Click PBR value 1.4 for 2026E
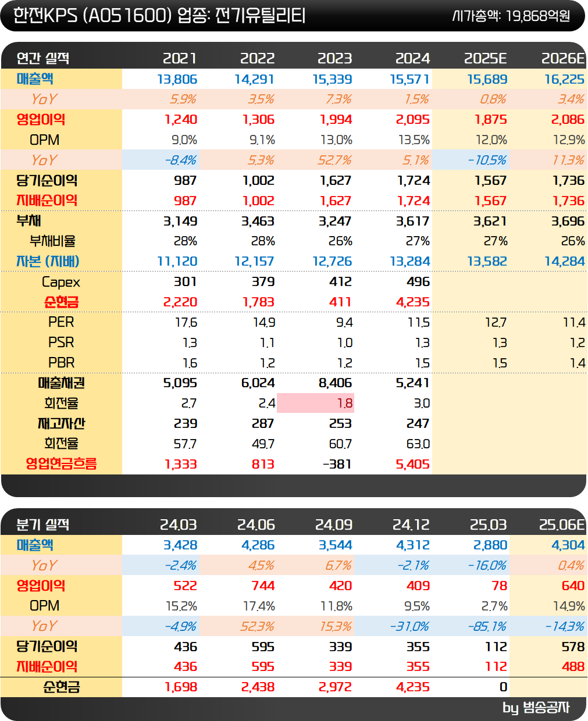This screenshot has height=721, width=588. click(x=577, y=363)
